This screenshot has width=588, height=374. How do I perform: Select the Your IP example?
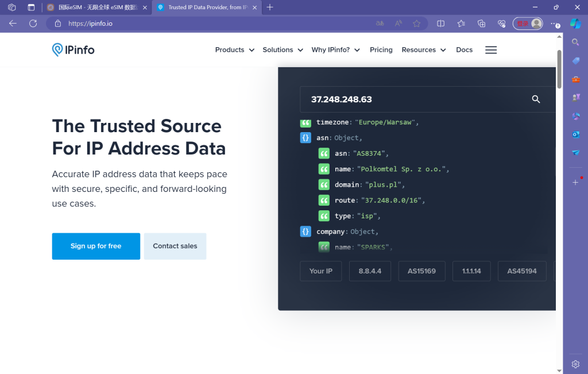click(x=321, y=271)
